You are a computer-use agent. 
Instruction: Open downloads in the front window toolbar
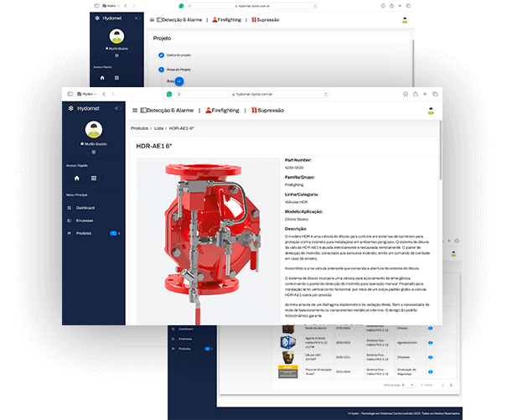405,94
